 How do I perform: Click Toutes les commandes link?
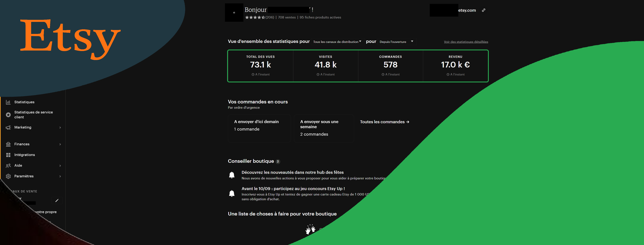[x=385, y=122]
